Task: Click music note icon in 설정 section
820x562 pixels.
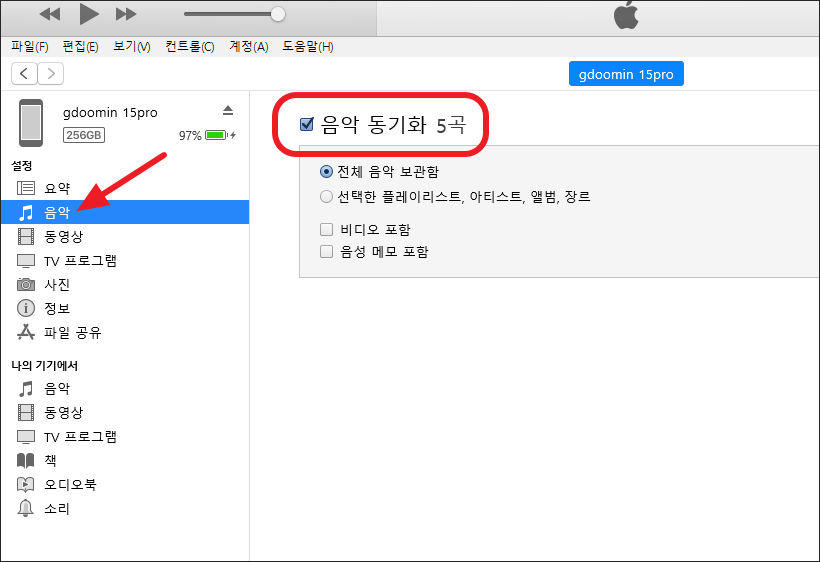Action: point(26,212)
